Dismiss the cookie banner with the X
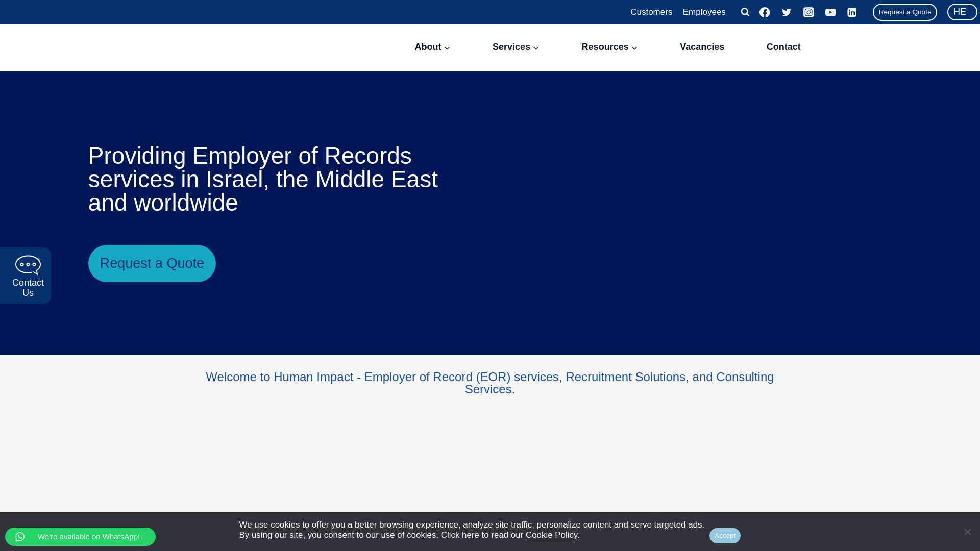The height and width of the screenshot is (551, 980). coord(967,532)
